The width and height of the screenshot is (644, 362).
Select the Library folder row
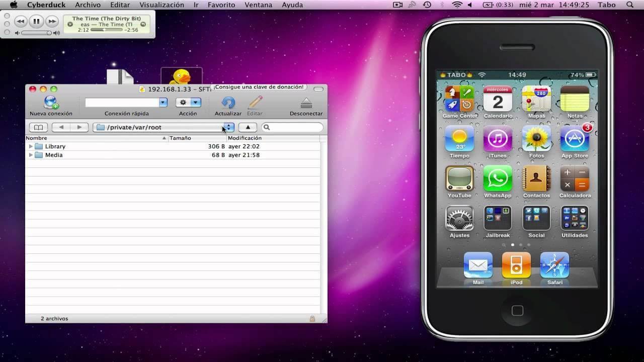point(173,146)
